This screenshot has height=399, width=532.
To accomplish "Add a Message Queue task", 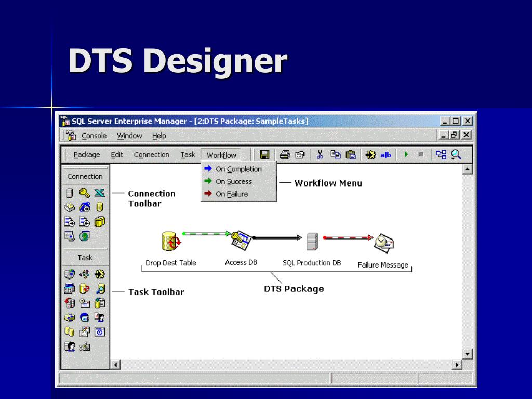I will click(85, 317).
